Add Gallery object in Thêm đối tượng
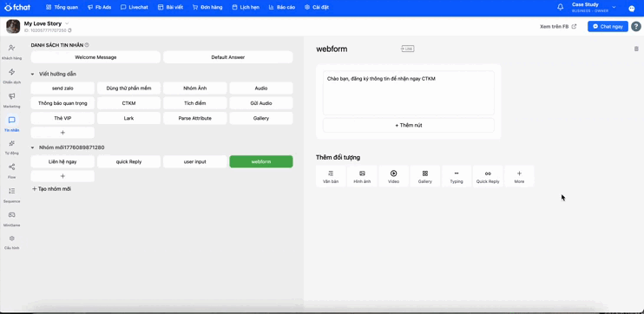Image resolution: width=644 pixels, height=314 pixels. tap(425, 176)
